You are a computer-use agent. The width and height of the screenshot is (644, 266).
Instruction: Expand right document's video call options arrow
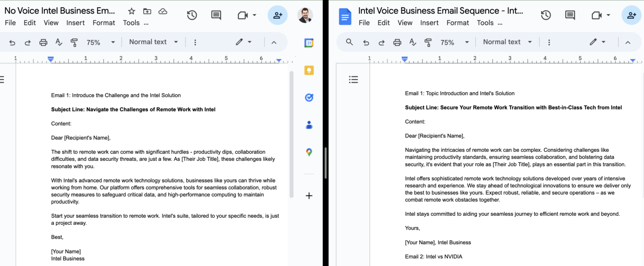[x=608, y=16]
